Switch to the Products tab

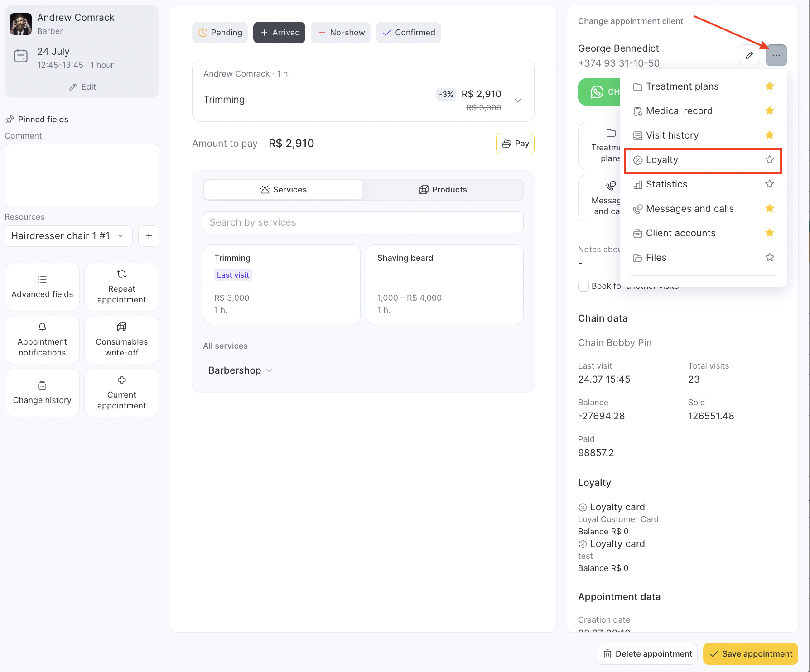(443, 190)
